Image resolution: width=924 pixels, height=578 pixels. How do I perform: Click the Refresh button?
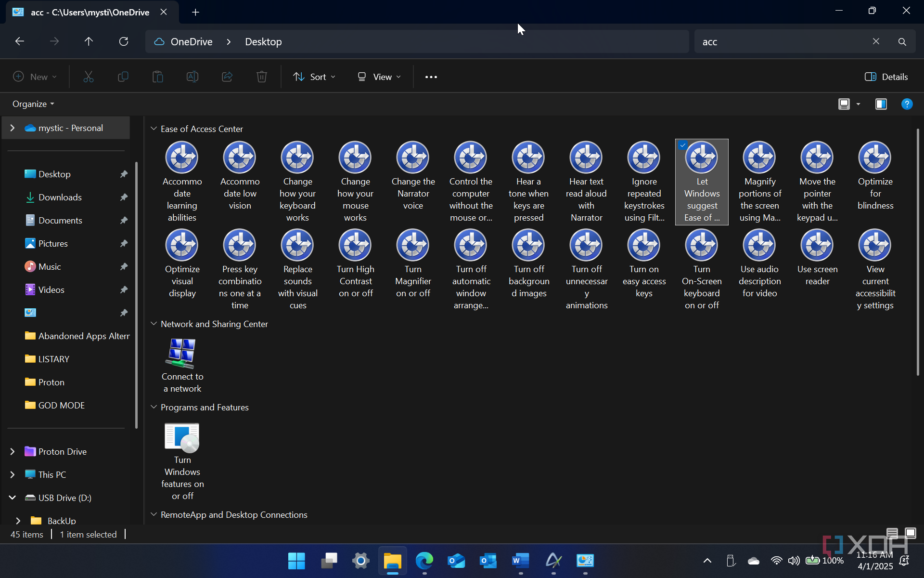(x=124, y=41)
